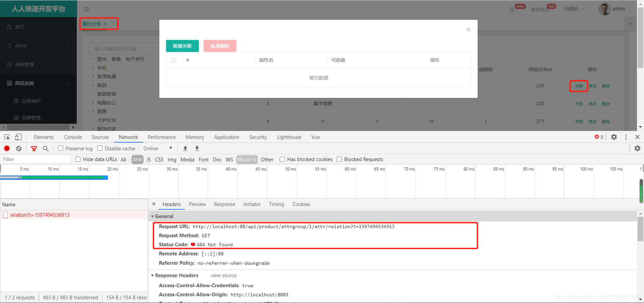Enable Preserve log checkbox
644x303 pixels.
[61, 148]
